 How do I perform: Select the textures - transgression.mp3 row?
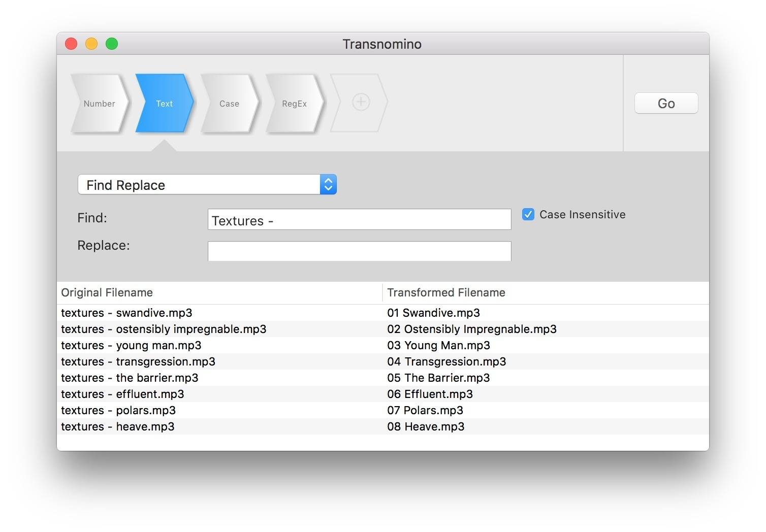click(138, 361)
